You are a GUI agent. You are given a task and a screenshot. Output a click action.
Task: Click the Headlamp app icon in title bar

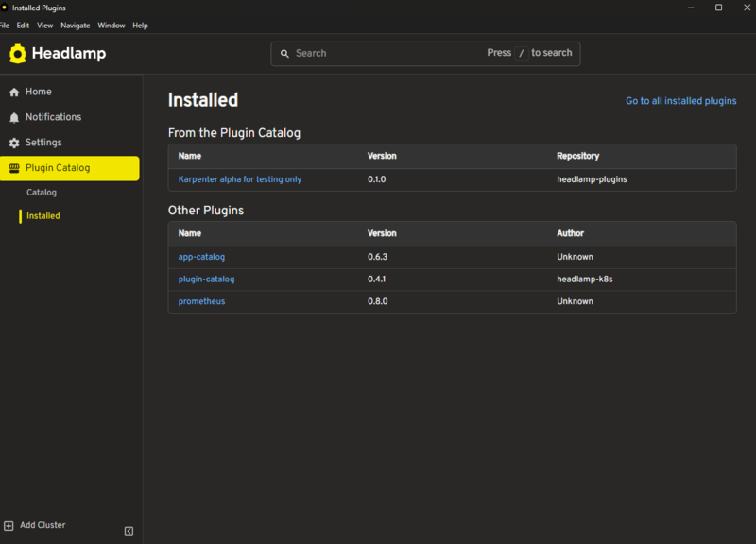(5, 8)
